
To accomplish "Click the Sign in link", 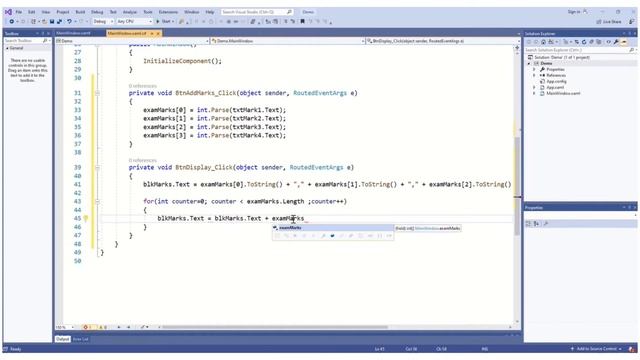I will coord(574,12).
